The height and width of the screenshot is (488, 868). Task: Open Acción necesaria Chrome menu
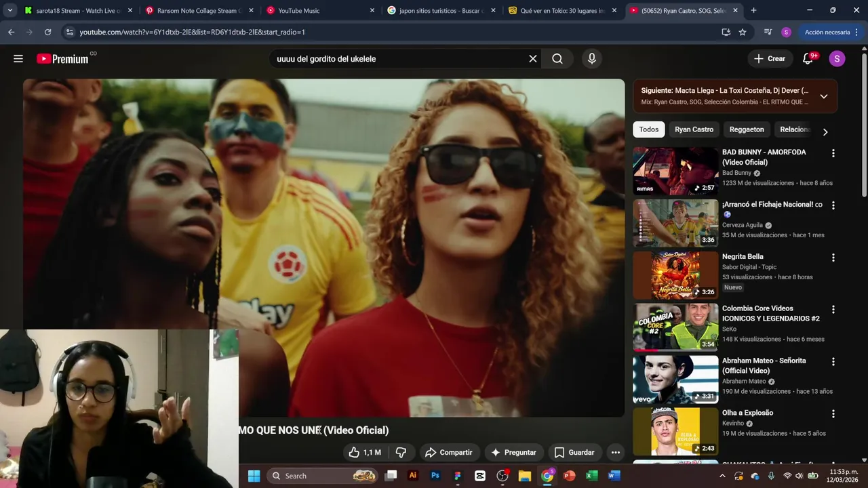click(x=831, y=32)
